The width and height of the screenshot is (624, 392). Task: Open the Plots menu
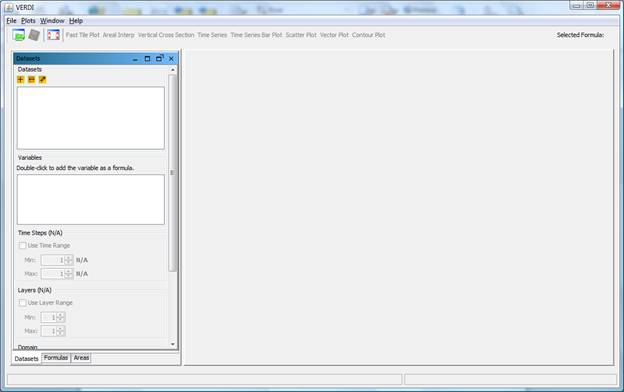click(x=28, y=21)
